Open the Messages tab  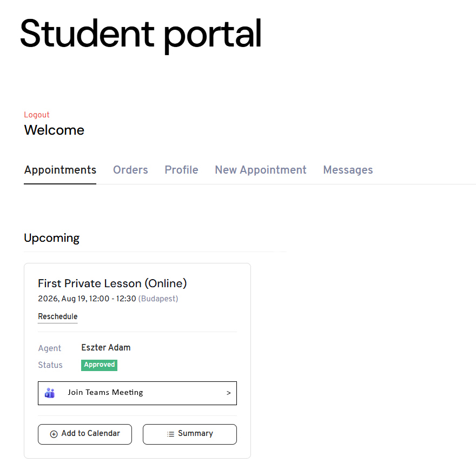[x=348, y=170]
